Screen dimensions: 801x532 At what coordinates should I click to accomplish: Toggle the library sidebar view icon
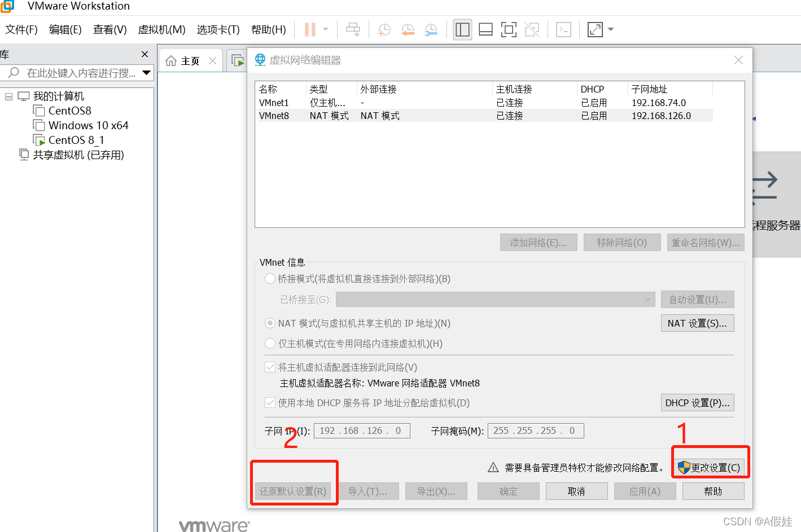coord(462,29)
